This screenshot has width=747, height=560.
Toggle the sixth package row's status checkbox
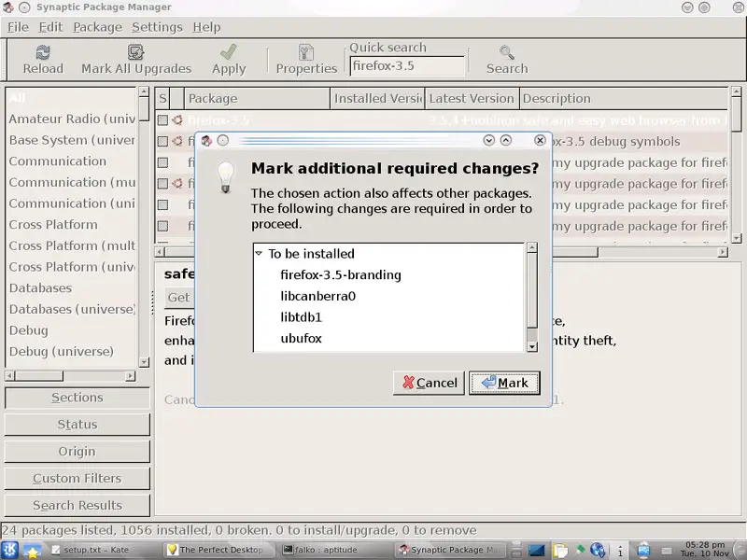click(162, 226)
